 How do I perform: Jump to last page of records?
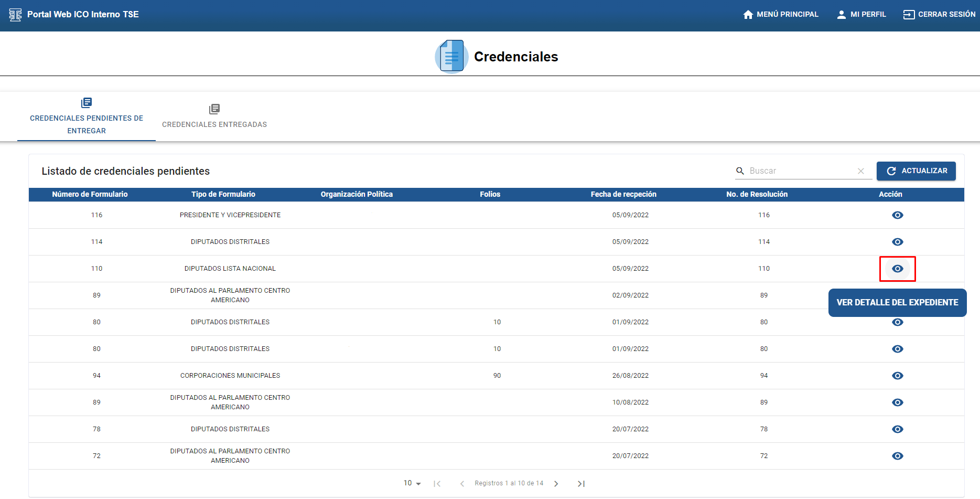(x=581, y=484)
